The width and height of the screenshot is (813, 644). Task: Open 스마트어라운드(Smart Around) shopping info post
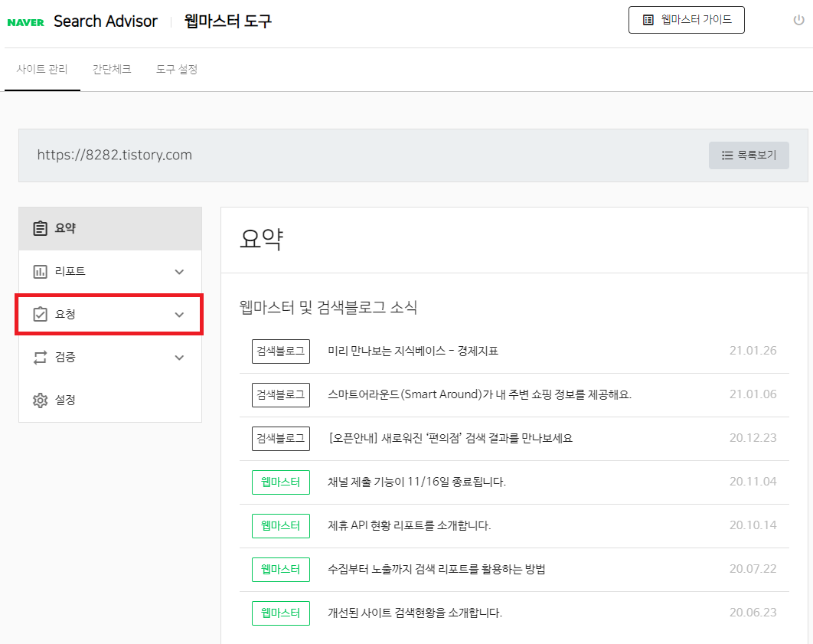[x=479, y=394]
